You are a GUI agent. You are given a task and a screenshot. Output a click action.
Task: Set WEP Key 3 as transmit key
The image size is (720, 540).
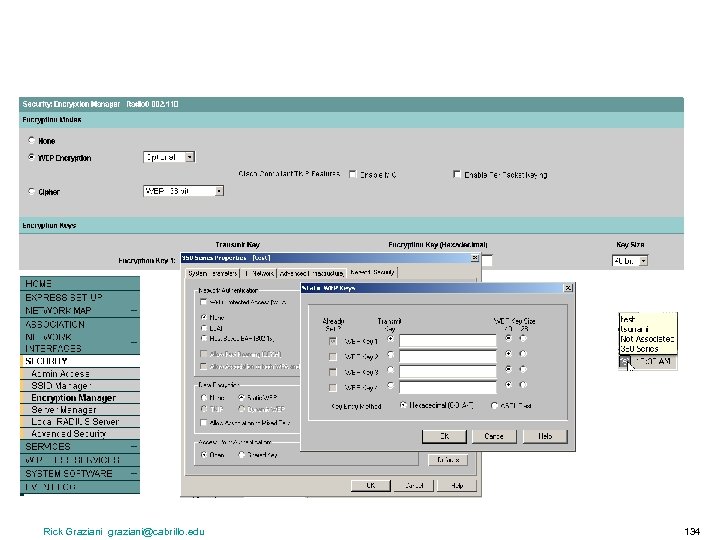(x=390, y=370)
